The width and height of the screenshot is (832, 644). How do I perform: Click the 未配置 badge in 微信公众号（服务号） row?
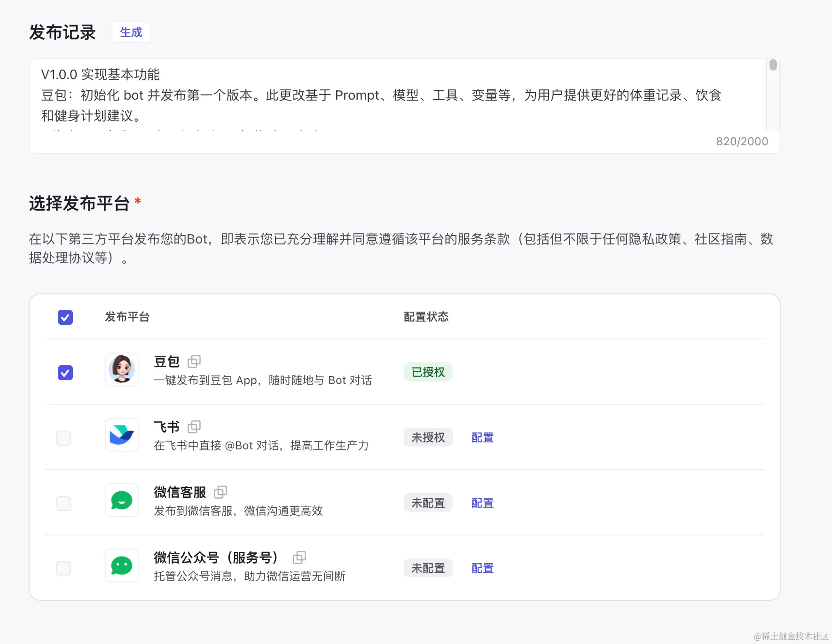[x=428, y=568]
